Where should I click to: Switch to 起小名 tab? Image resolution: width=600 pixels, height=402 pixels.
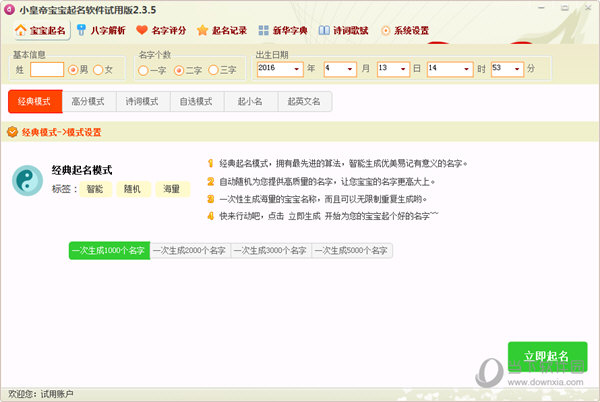pos(250,101)
